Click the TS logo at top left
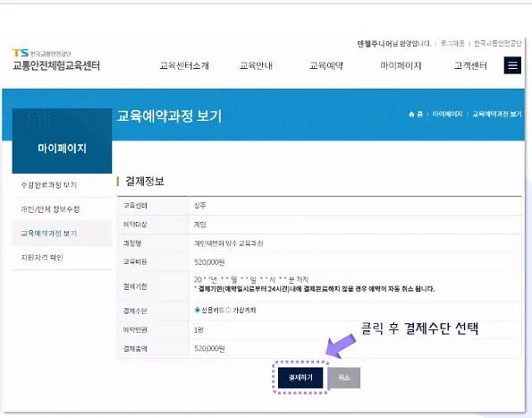The width and height of the screenshot is (532, 418). tap(21, 53)
